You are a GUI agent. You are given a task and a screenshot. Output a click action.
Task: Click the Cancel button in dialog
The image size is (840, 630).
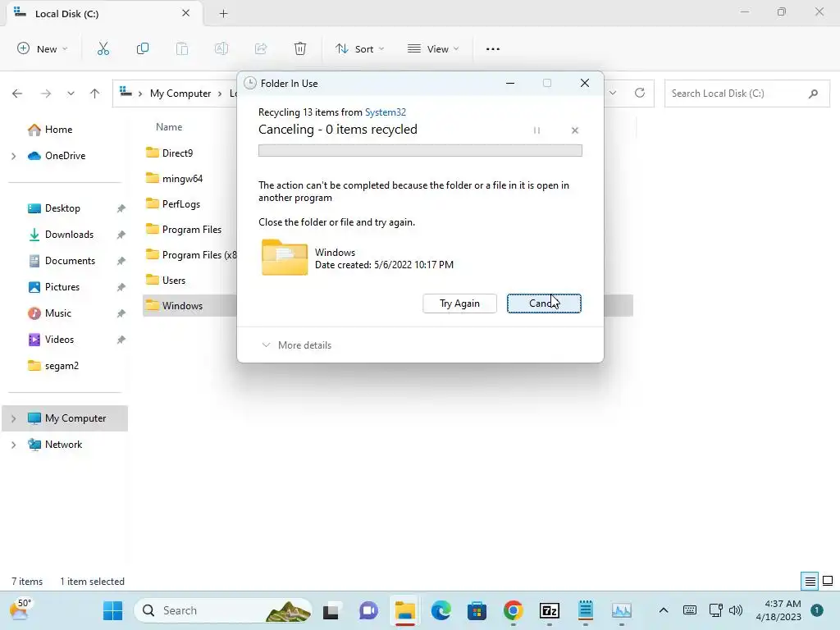(544, 304)
